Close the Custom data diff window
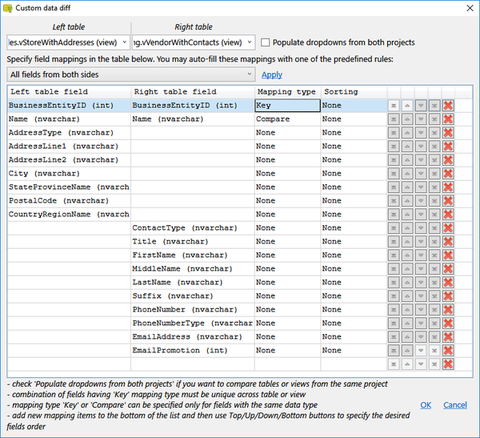This screenshot has width=480, height=438. coord(470,8)
